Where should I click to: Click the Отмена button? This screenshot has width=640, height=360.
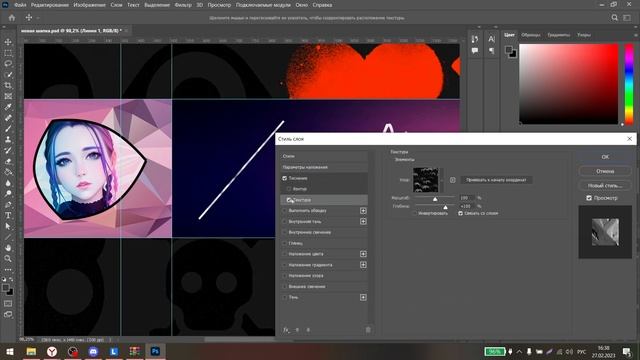[x=605, y=171]
